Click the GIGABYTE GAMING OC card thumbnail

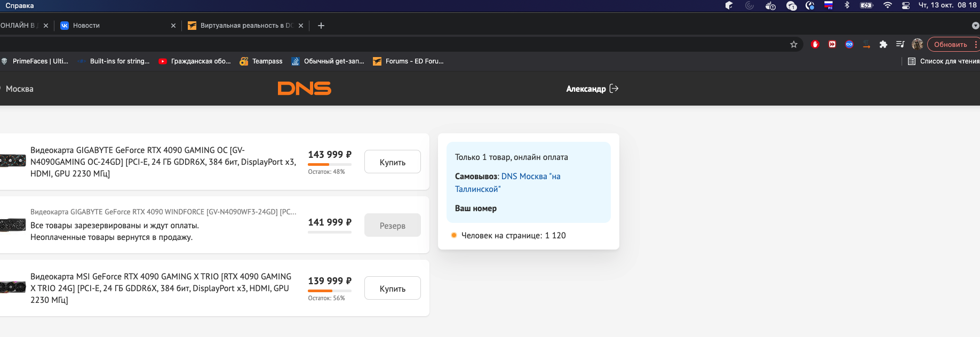(13, 161)
